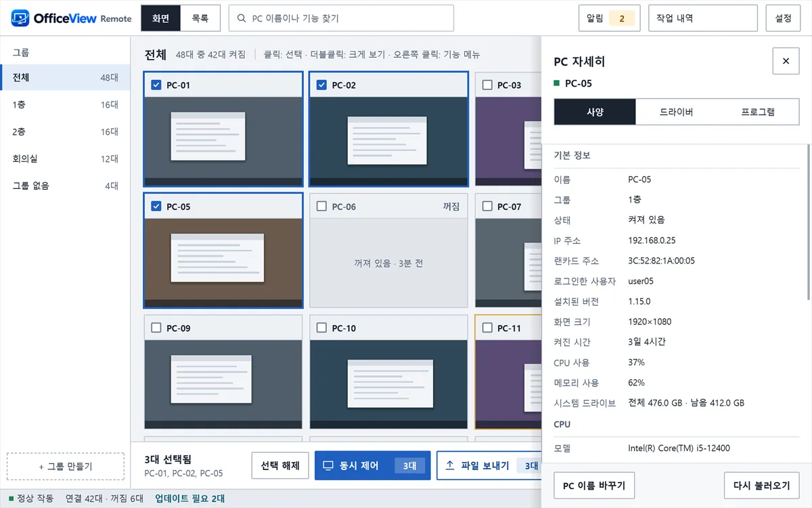
Task: Open 설정 settings
Action: point(783,18)
